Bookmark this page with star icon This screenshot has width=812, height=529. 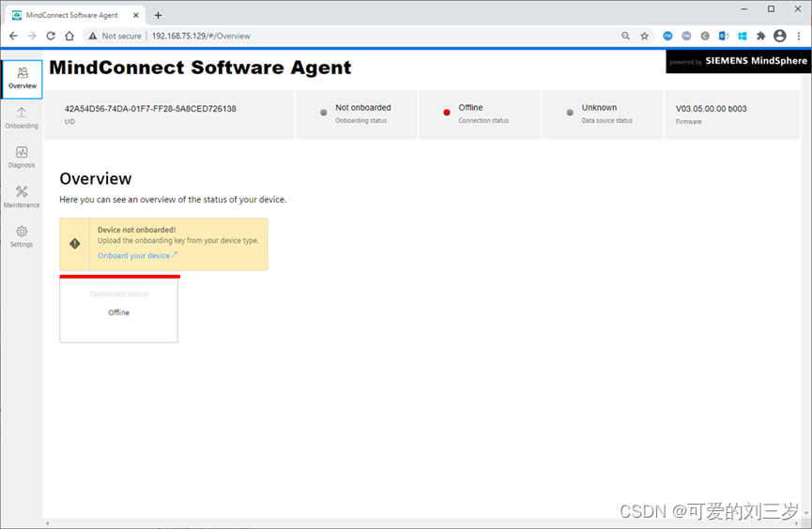[x=644, y=36]
